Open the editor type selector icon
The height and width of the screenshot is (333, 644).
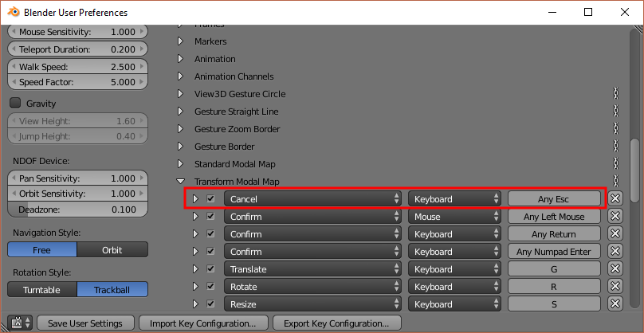pyautogui.click(x=21, y=323)
